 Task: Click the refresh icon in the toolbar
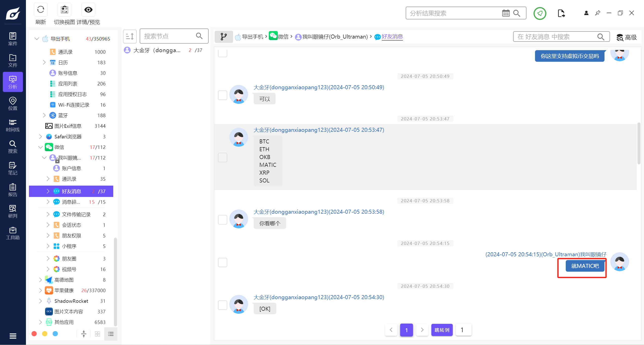click(41, 10)
